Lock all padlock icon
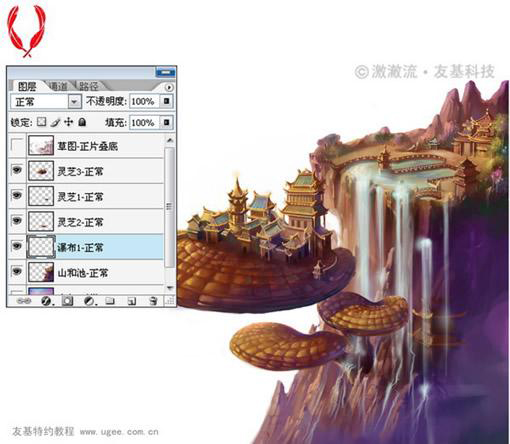The width and height of the screenshot is (510, 444). [x=82, y=122]
